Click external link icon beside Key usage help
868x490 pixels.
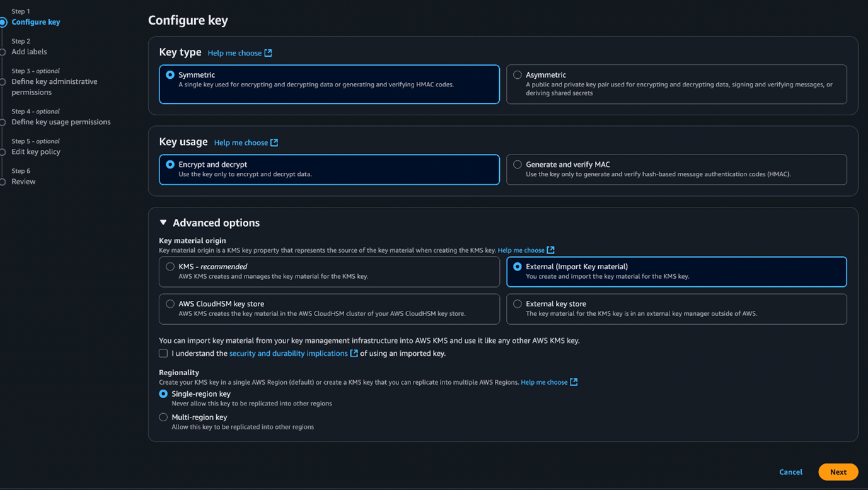click(x=274, y=143)
